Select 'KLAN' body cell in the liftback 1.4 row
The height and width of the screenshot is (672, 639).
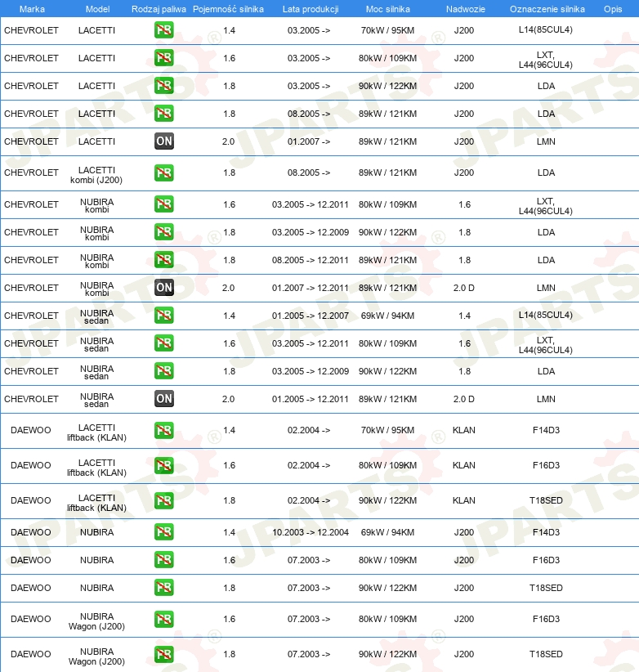point(464,430)
